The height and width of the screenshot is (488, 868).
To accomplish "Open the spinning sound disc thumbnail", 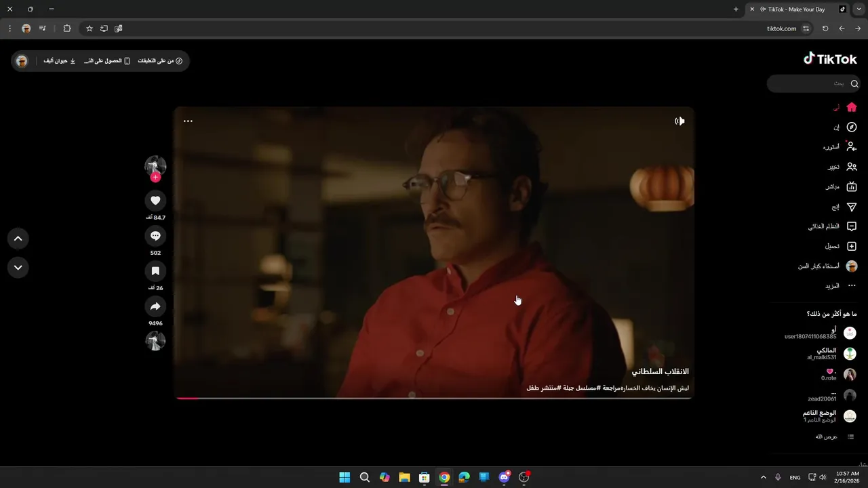I will coord(155,341).
